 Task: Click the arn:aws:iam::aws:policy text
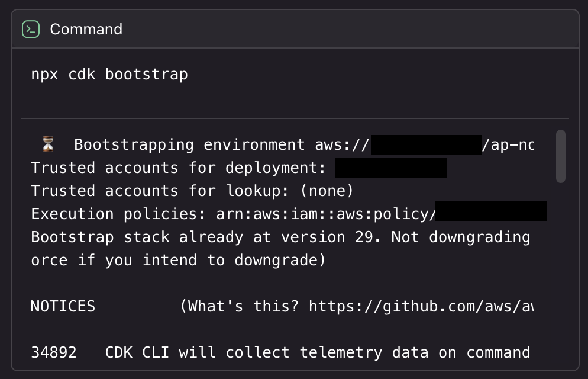[x=326, y=214]
